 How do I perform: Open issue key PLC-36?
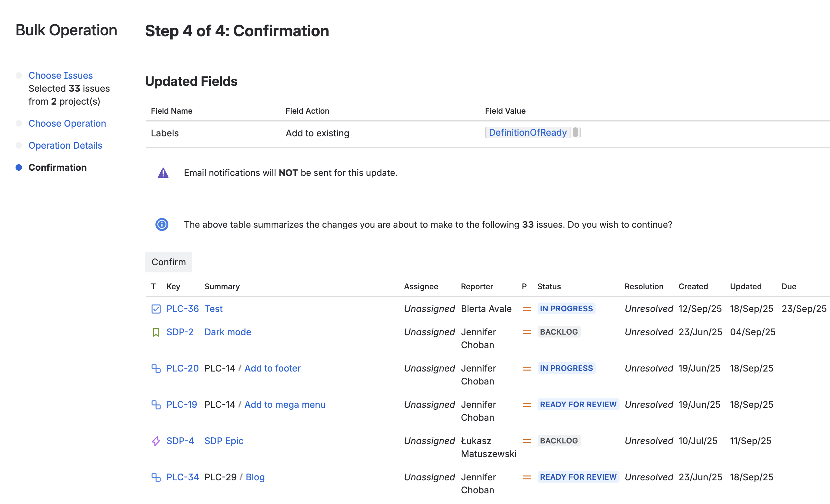[182, 309]
